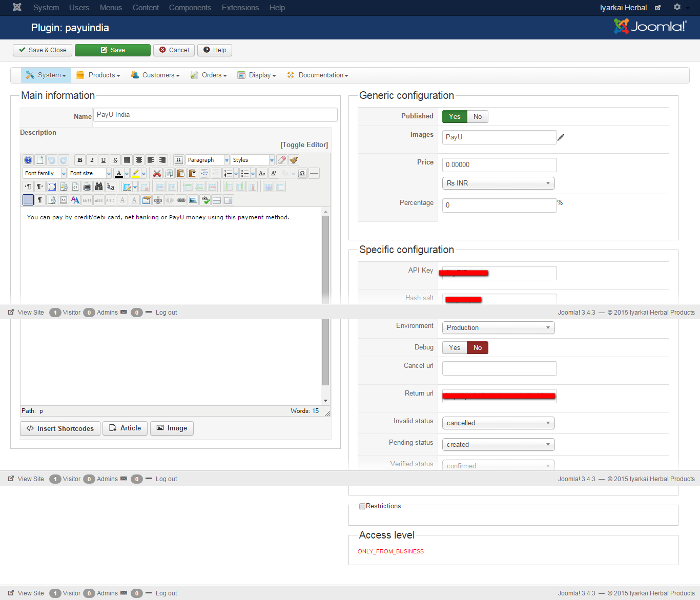Insert a numbered list in the editor
700x600 pixels.
[229, 173]
